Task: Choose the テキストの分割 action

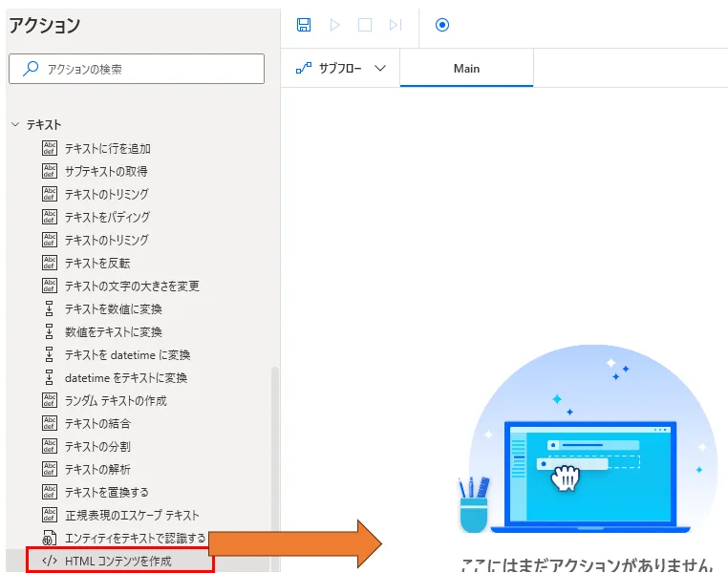Action: [96, 446]
